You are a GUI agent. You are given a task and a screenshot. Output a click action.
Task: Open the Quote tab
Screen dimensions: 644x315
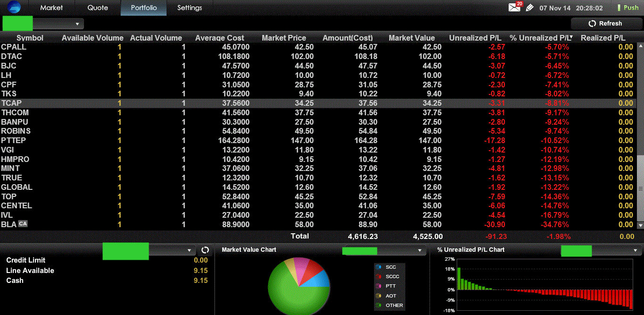tap(98, 8)
